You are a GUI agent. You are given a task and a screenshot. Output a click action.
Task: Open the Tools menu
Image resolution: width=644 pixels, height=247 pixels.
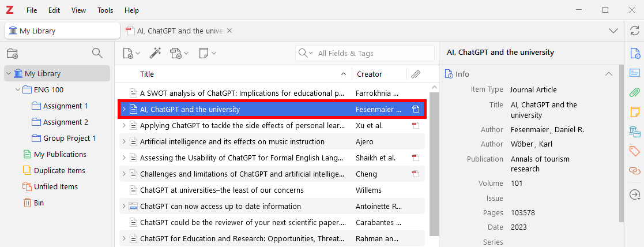point(105,10)
